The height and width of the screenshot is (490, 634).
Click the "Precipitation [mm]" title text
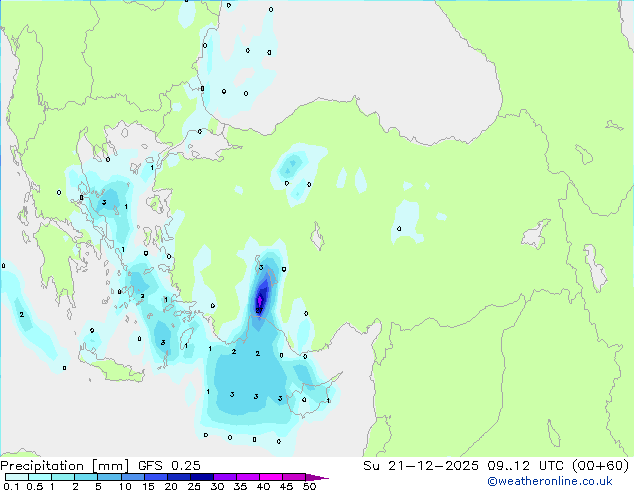[65, 466]
